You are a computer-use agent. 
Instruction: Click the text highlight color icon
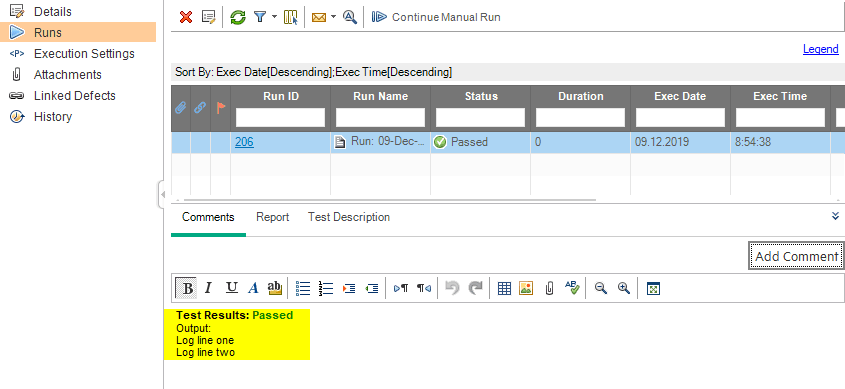coord(275,288)
